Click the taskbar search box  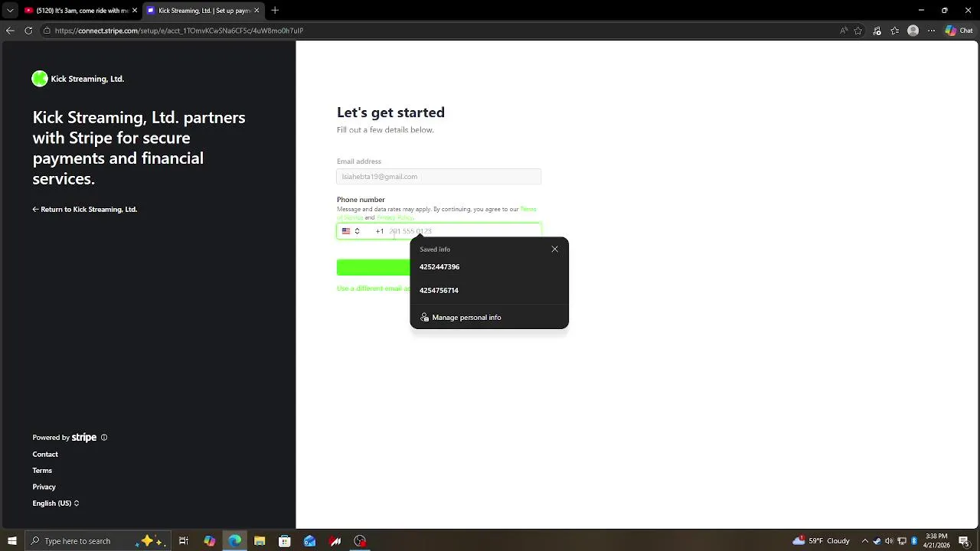click(97, 541)
